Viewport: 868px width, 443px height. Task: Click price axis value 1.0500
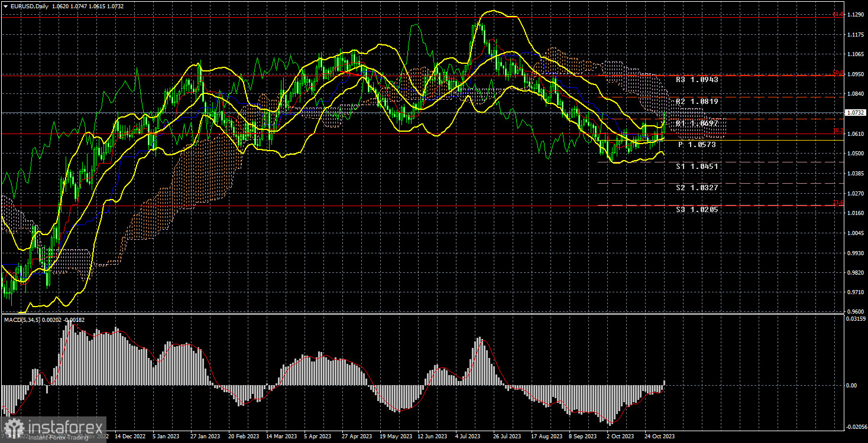click(x=855, y=154)
